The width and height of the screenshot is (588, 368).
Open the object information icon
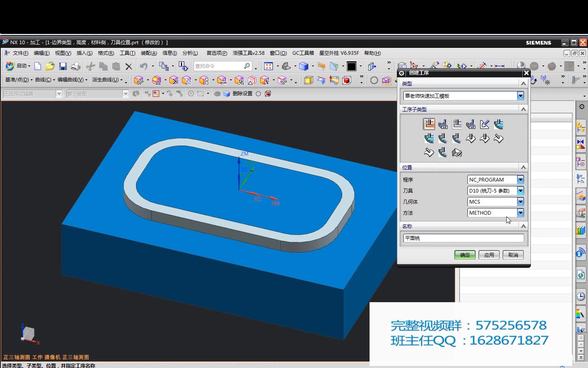click(x=183, y=66)
